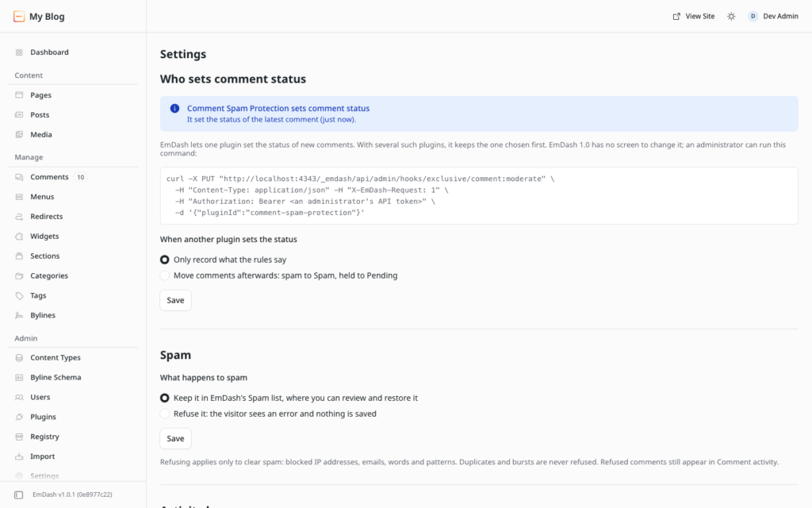Click the Plugins plug icon
812x508 pixels.
point(19,417)
